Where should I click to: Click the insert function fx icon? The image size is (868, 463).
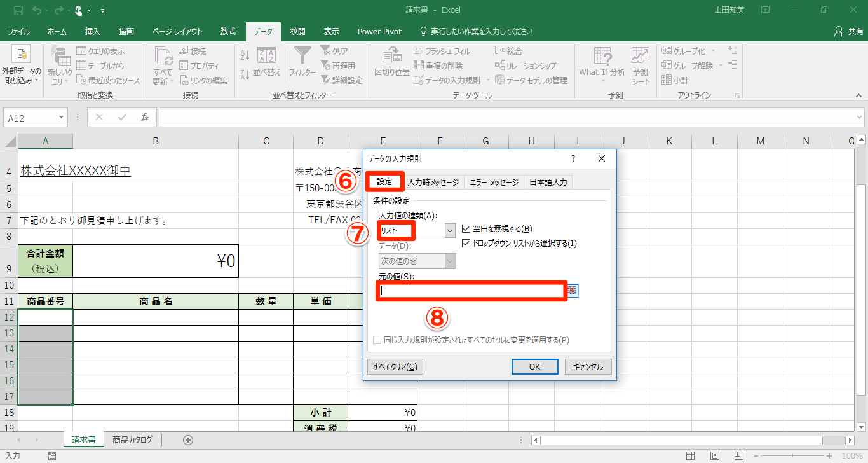click(x=145, y=117)
